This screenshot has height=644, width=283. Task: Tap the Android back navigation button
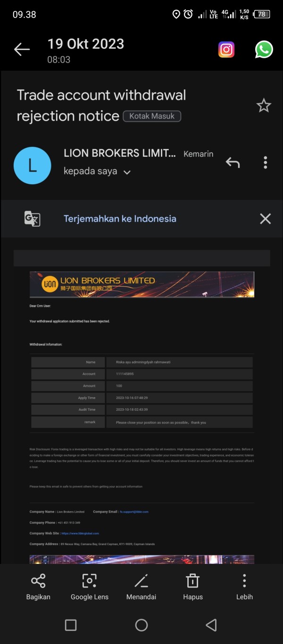pos(211,625)
